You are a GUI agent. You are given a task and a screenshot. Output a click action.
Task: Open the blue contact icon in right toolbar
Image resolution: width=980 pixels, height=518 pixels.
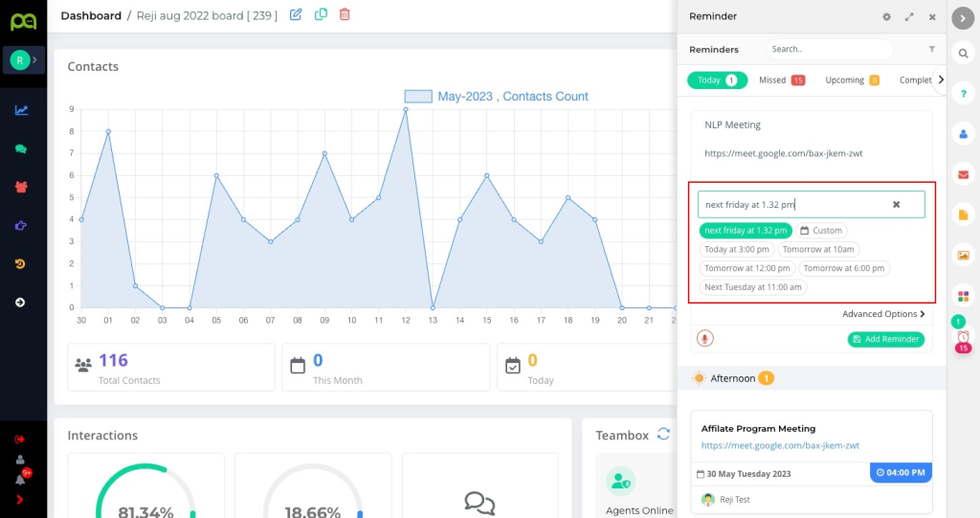[x=963, y=134]
